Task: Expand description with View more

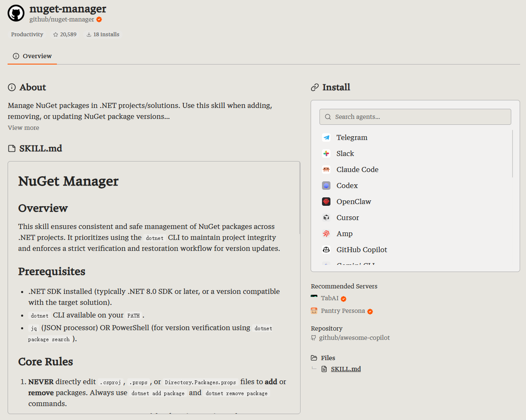Action: (x=24, y=128)
